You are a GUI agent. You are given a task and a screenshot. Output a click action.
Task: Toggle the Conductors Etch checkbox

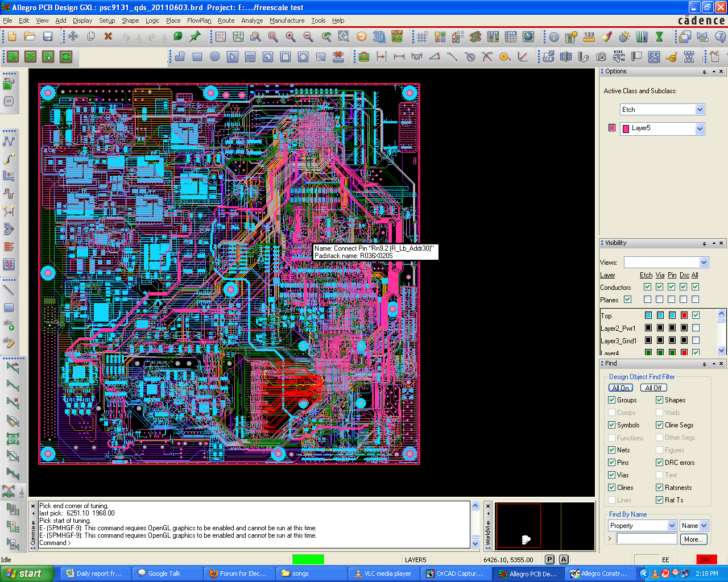point(647,287)
